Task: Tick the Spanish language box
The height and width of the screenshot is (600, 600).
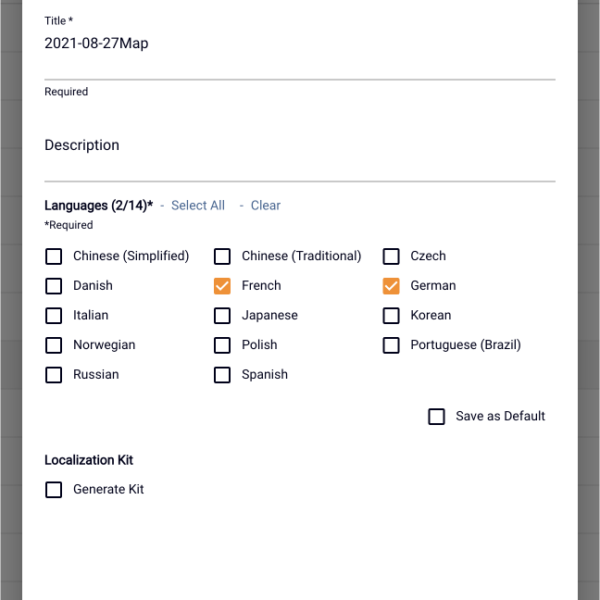Action: click(222, 375)
